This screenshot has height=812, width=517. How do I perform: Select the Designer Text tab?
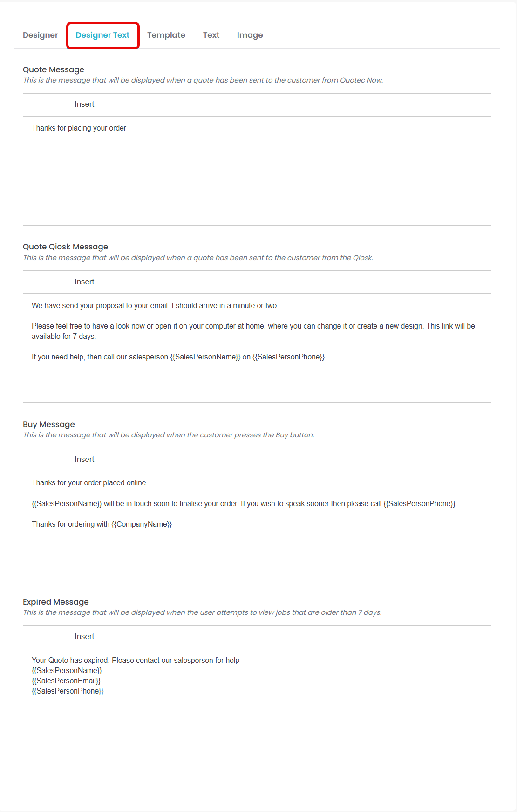click(x=102, y=35)
